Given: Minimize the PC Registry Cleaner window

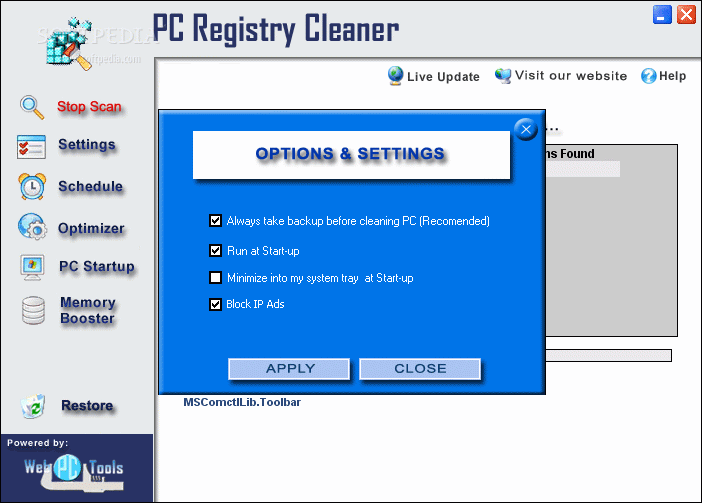Looking at the screenshot, I should click(662, 14).
